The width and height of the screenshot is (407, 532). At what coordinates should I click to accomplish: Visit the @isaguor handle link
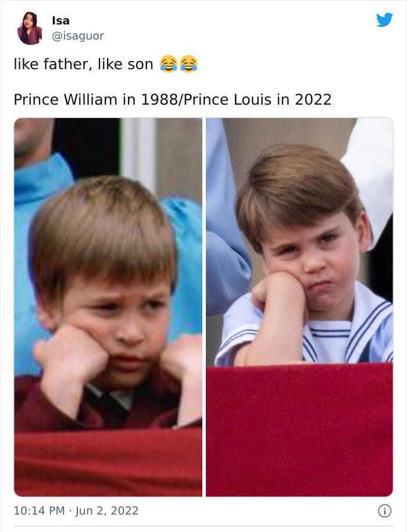(x=78, y=35)
